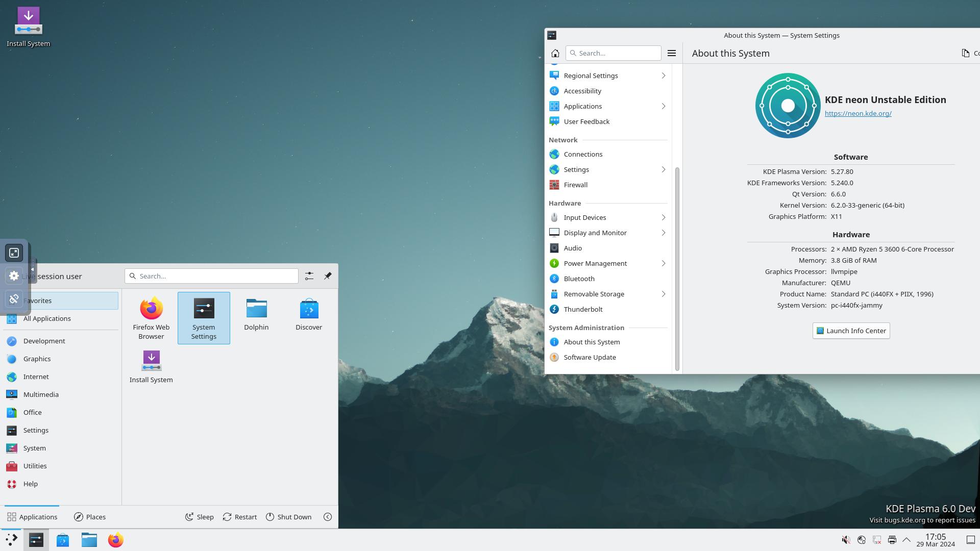This screenshot has width=980, height=551.
Task: Click the gear icon on the floating side panel
Action: pyautogui.click(x=14, y=275)
